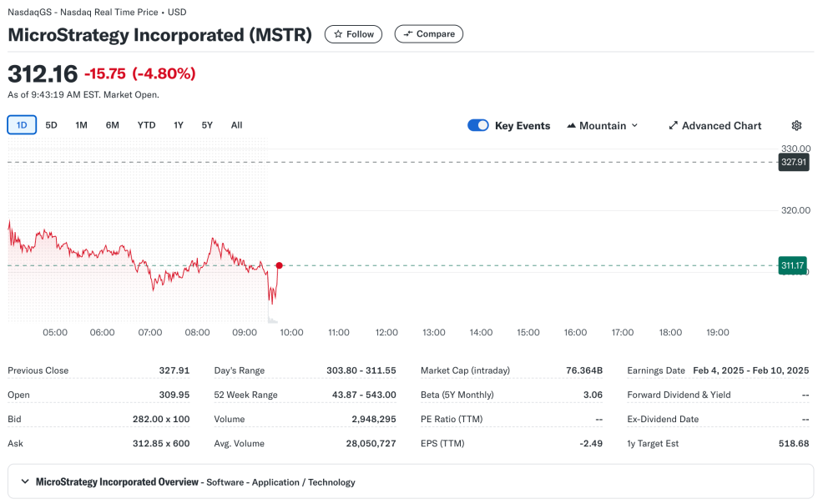Screen dimensions: 818x504
Task: Switch to the 6M chart view
Action: pyautogui.click(x=112, y=124)
